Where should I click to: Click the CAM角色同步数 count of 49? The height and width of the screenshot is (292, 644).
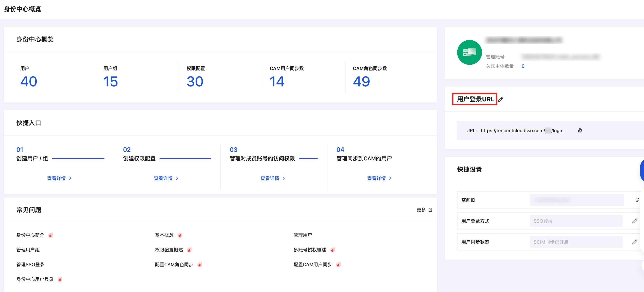click(x=361, y=82)
